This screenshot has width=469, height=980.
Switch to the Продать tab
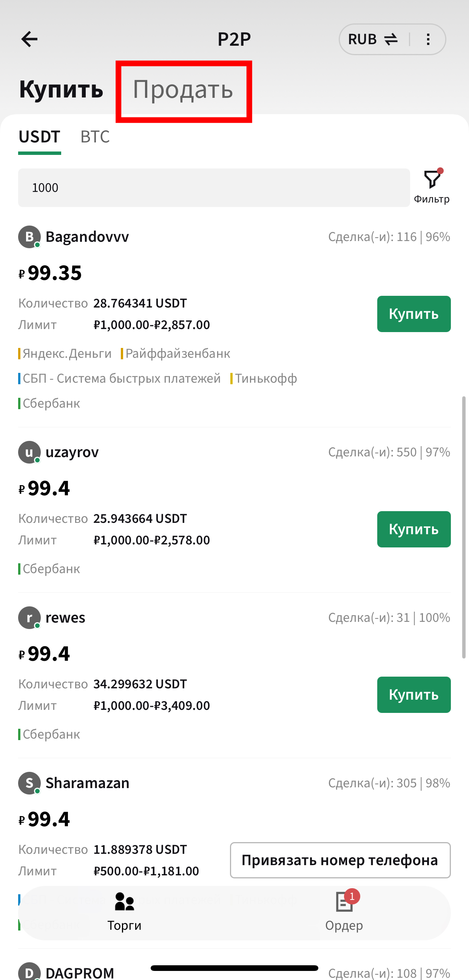coord(183,90)
